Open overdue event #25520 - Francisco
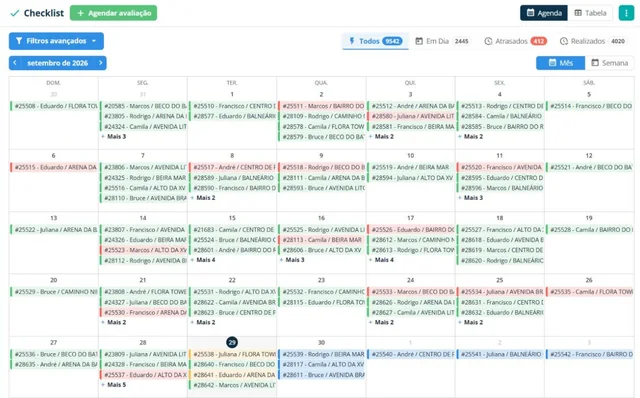 (x=500, y=167)
